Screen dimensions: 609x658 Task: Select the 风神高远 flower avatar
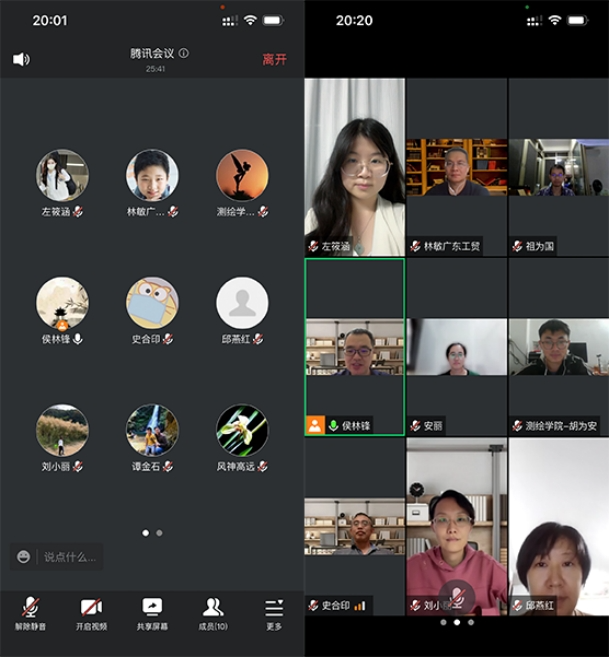(242, 430)
